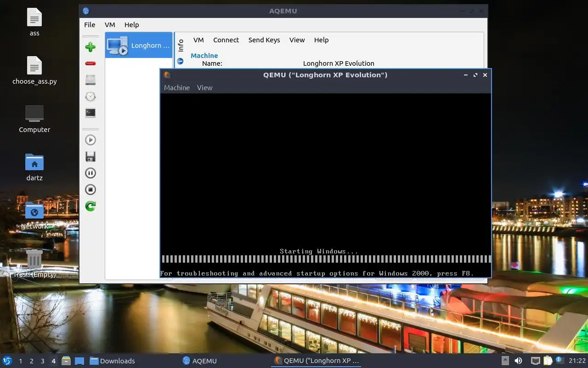The height and width of the screenshot is (368, 588).
Task: Switch to workspace 1
Action: [21, 361]
